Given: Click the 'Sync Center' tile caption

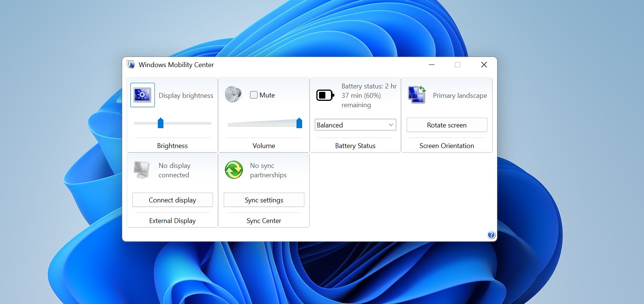Looking at the screenshot, I should (264, 220).
